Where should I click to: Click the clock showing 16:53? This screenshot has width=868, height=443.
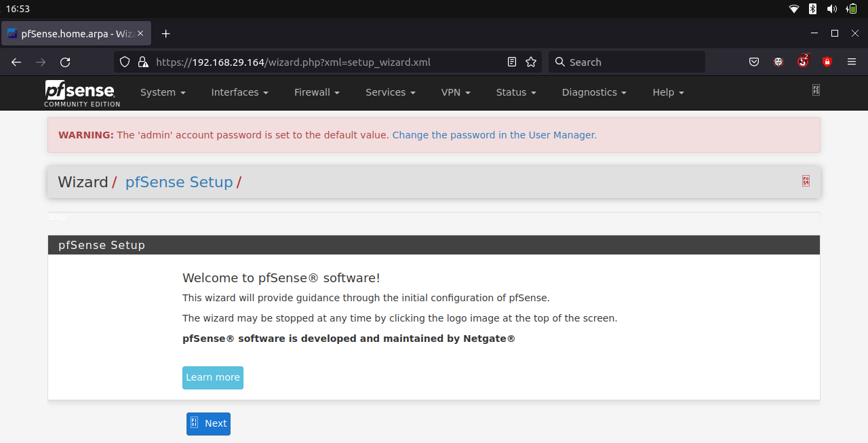[18, 9]
